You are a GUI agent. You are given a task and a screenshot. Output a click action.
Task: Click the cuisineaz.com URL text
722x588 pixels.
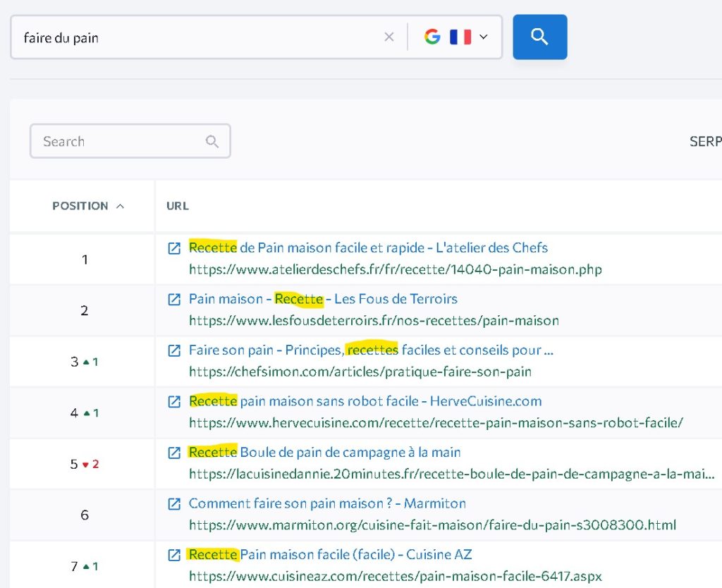click(x=396, y=576)
